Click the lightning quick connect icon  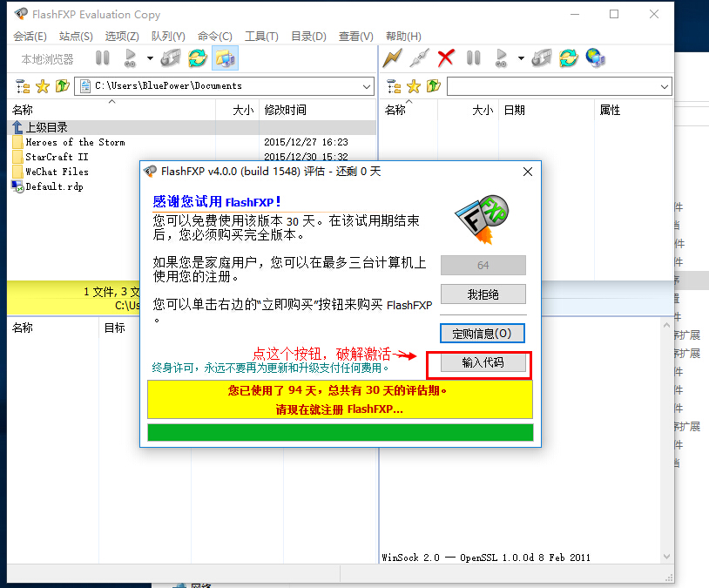[392, 57]
